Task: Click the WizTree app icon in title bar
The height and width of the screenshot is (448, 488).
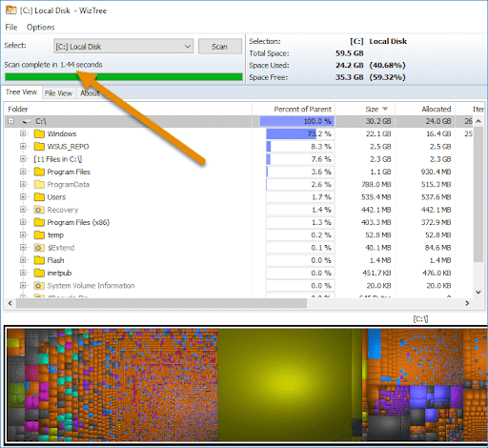Action: [x=11, y=10]
